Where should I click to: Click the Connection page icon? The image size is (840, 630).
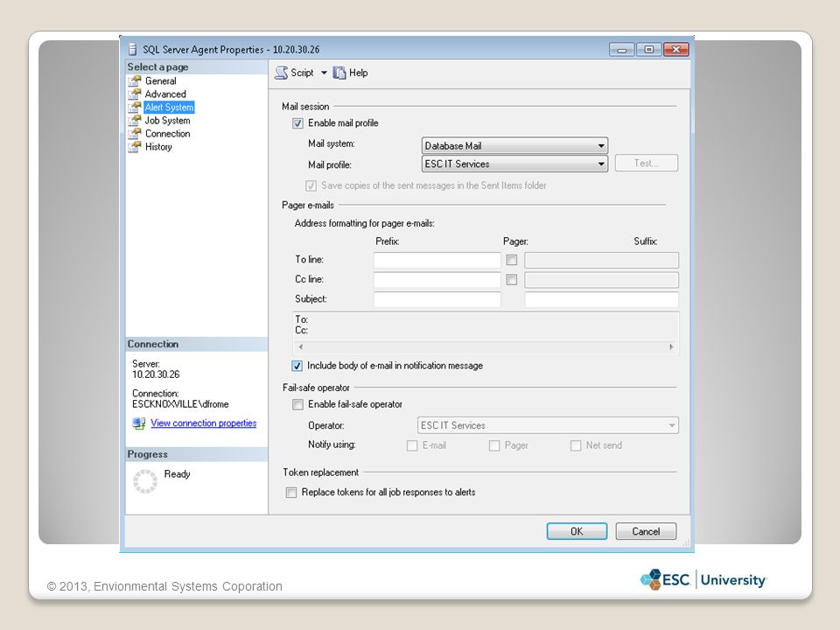tap(135, 133)
